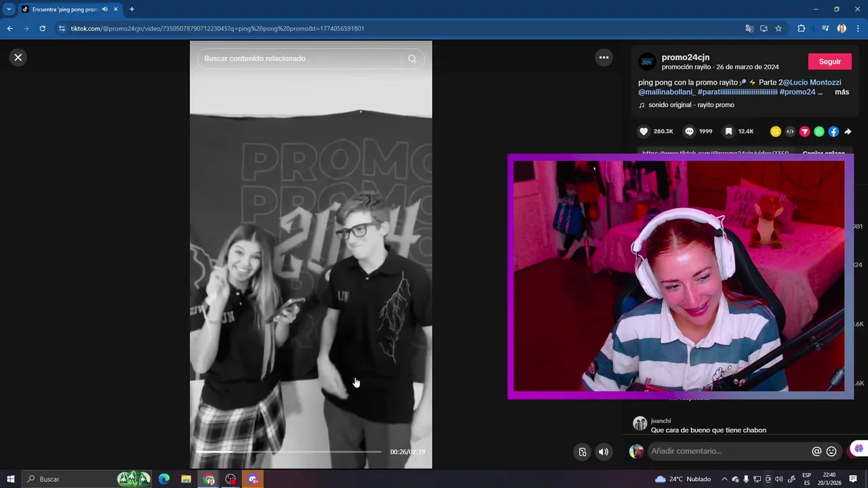
Task: Save video with the bookmark icon
Action: [728, 131]
